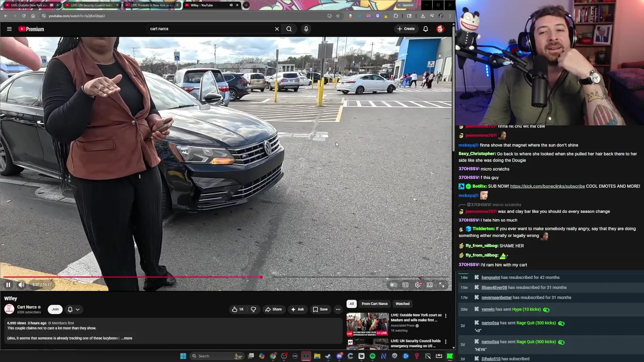Open the UN Security Council live video title
Image resolution: width=644 pixels, height=362 pixels.
[x=416, y=343]
